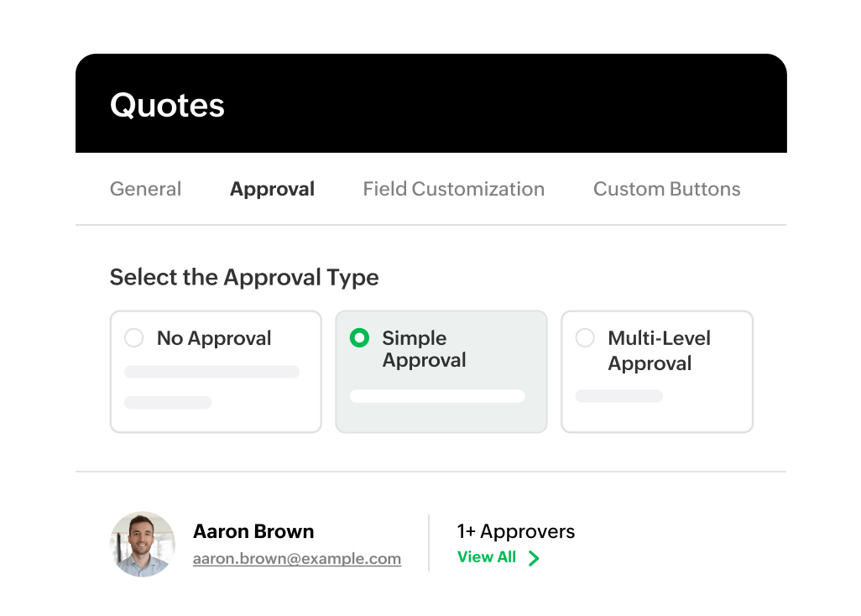Click the Select the Approval Type heading
This screenshot has width=861, height=616.
click(x=244, y=277)
